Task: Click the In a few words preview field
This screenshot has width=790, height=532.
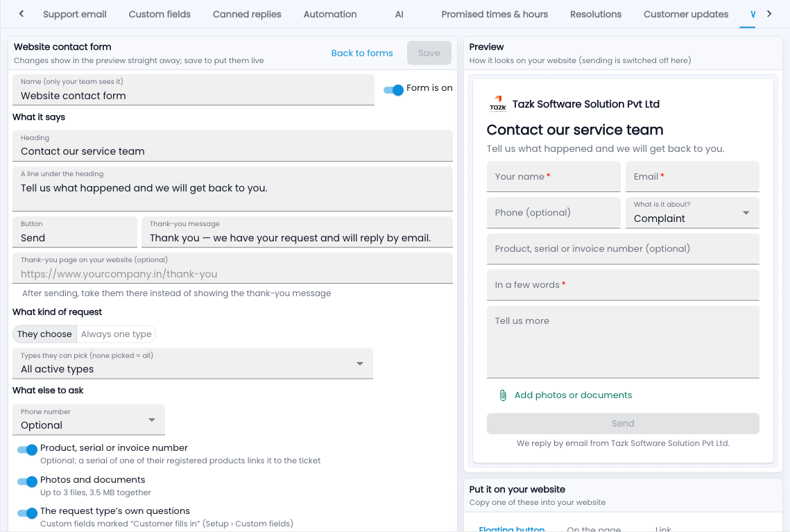Action: pos(623,285)
